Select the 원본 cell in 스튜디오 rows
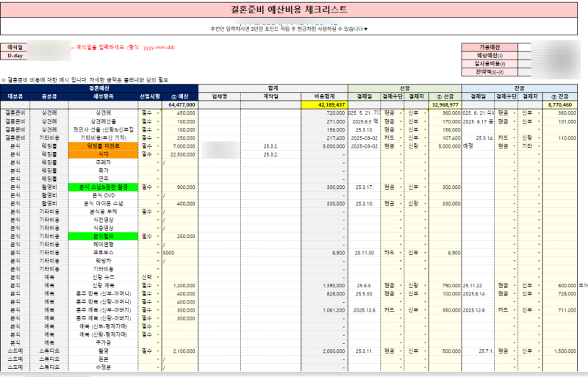 click(103, 359)
